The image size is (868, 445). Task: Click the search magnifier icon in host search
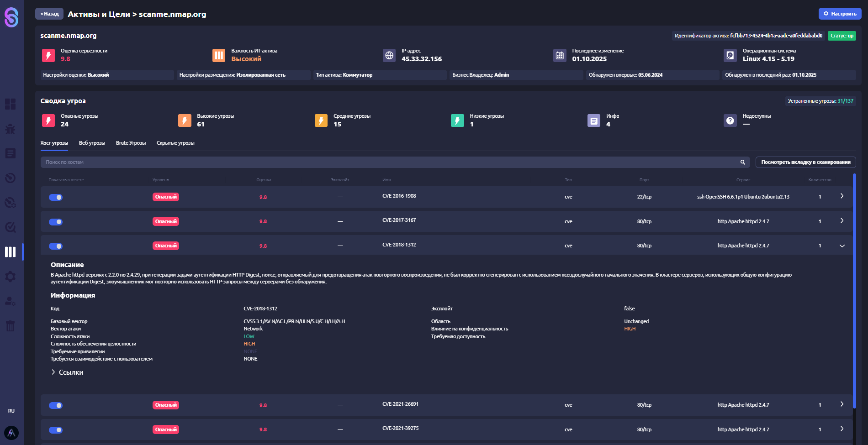pos(742,162)
